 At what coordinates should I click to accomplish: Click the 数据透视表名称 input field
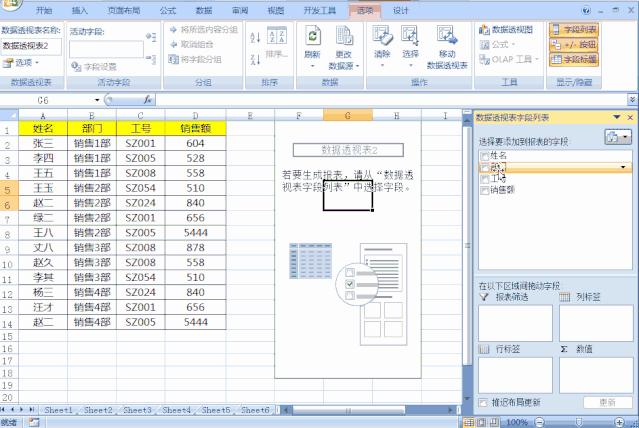tap(31, 46)
